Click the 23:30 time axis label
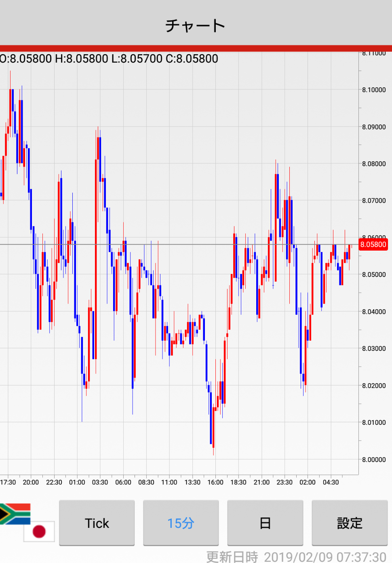Screen dimensions: 392x563 click(285, 482)
